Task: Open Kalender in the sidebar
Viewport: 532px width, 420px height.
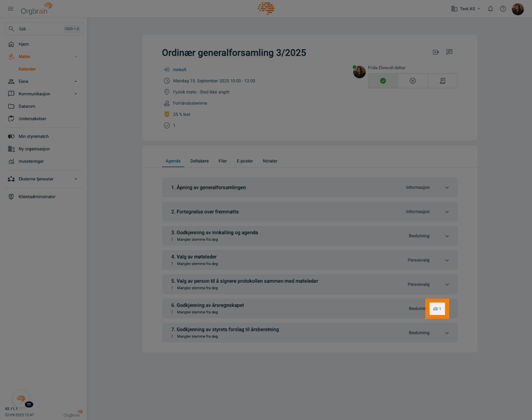Action: 27,69
